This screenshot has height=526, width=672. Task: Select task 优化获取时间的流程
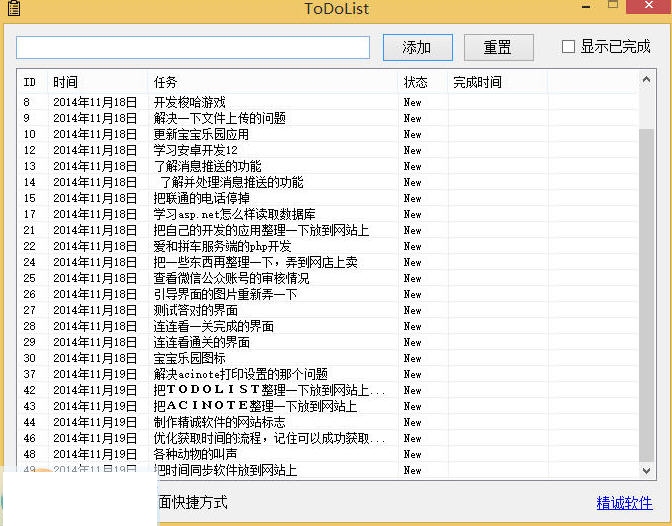point(269,438)
